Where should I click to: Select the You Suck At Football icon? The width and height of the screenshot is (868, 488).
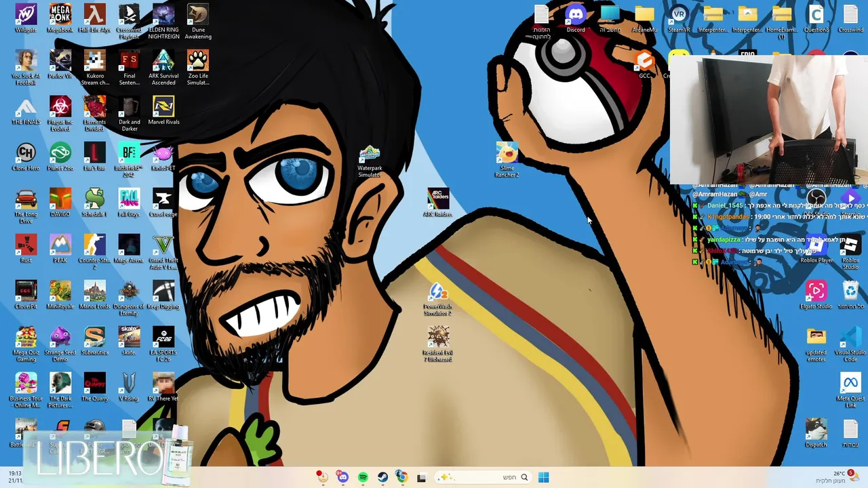26,68
